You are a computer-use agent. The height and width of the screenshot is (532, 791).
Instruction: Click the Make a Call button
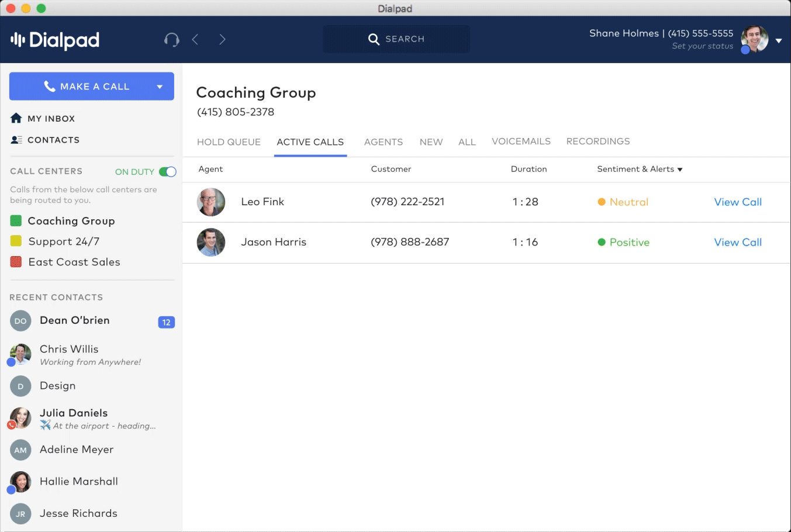[92, 87]
